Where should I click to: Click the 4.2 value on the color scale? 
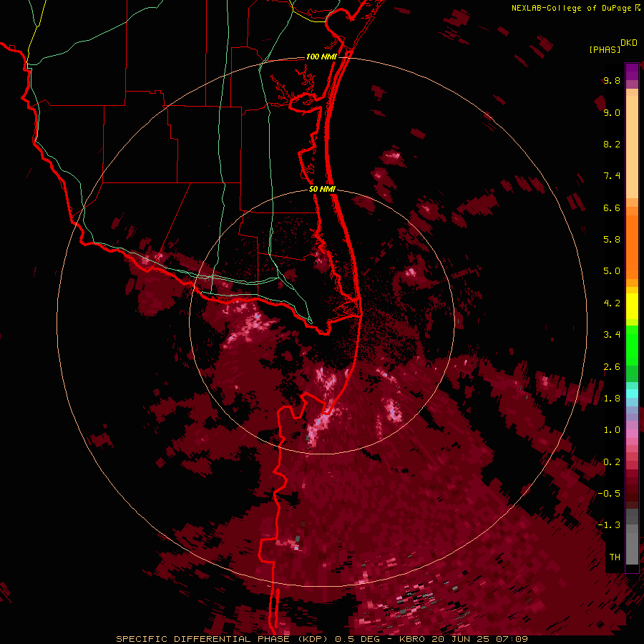[612, 303]
